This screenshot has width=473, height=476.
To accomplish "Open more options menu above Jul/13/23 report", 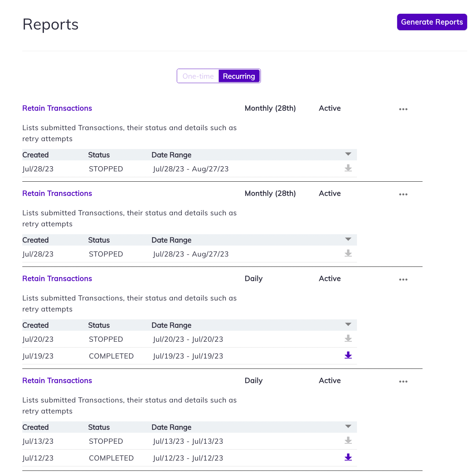I will pyautogui.click(x=403, y=382).
